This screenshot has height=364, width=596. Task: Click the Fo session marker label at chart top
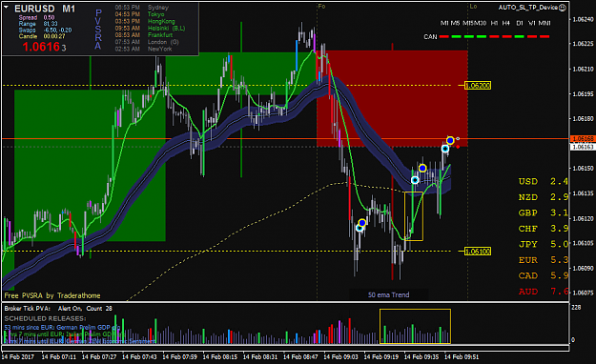click(x=321, y=7)
